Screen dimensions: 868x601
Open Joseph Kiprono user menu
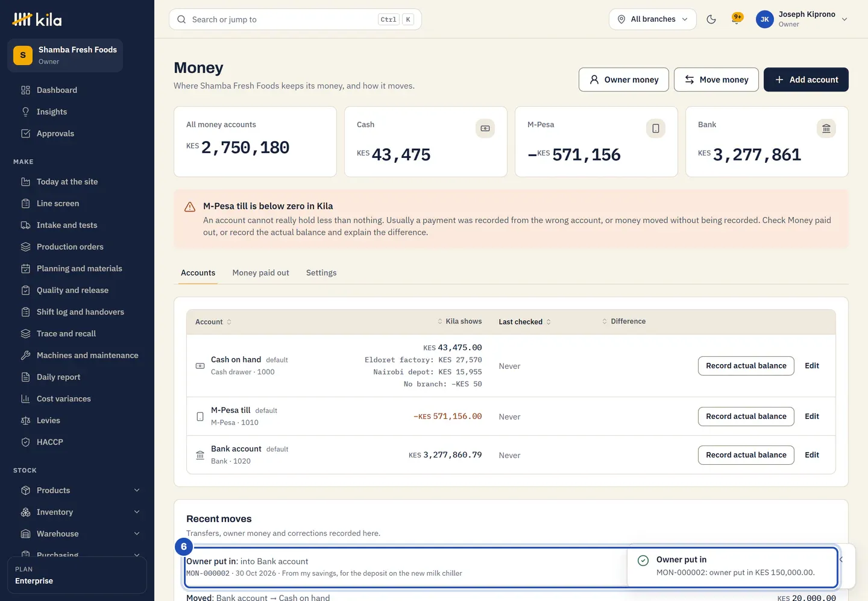point(802,19)
